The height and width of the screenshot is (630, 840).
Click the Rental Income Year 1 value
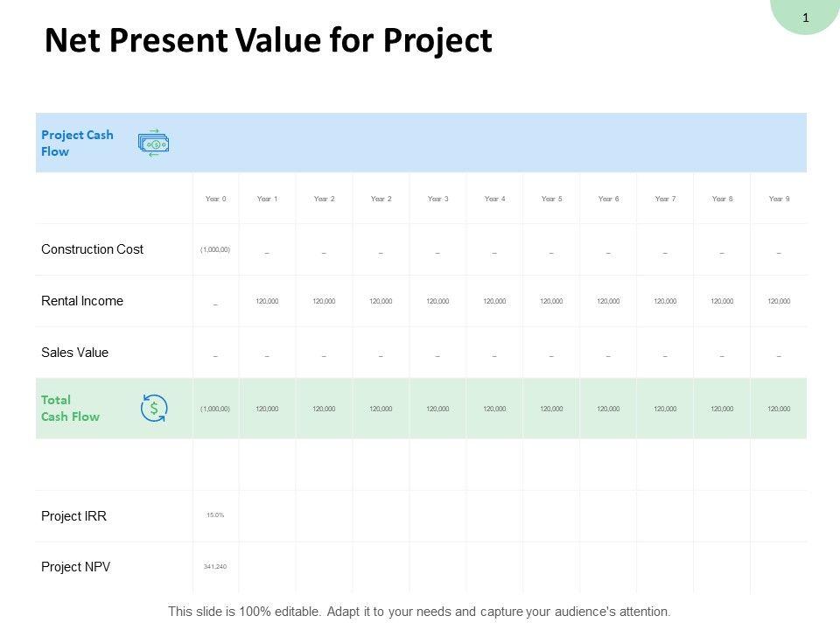point(267,301)
